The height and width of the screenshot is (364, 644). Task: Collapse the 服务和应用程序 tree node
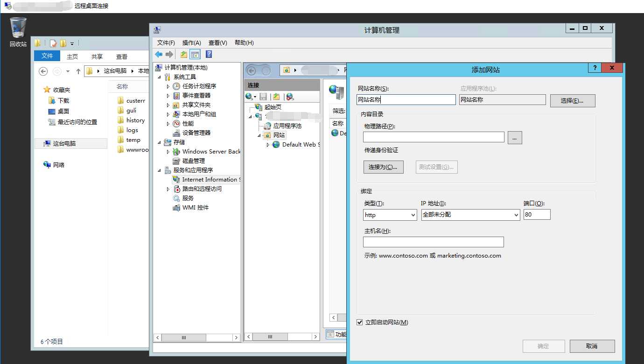point(159,170)
